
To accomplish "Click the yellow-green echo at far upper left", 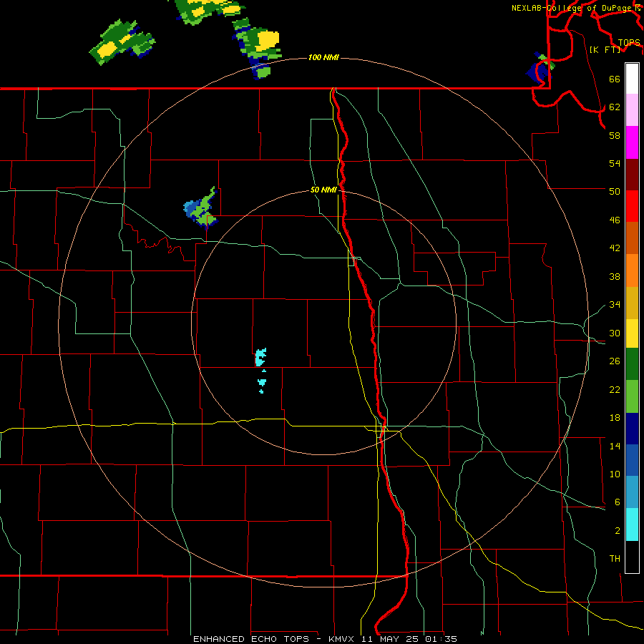I will click(x=122, y=42).
